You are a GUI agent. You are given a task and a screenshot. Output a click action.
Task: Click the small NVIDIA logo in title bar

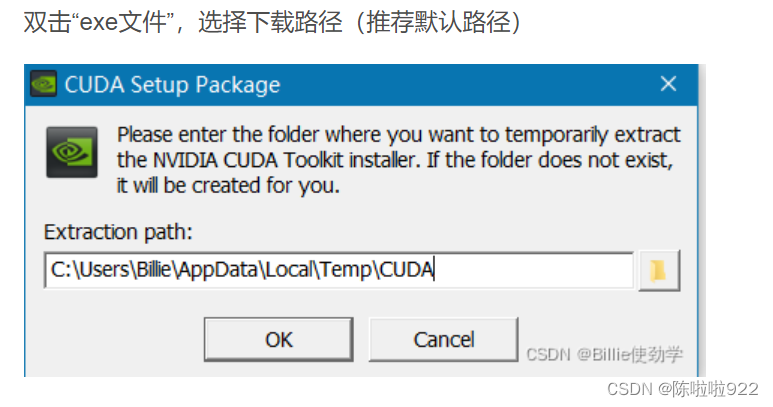coord(43,84)
